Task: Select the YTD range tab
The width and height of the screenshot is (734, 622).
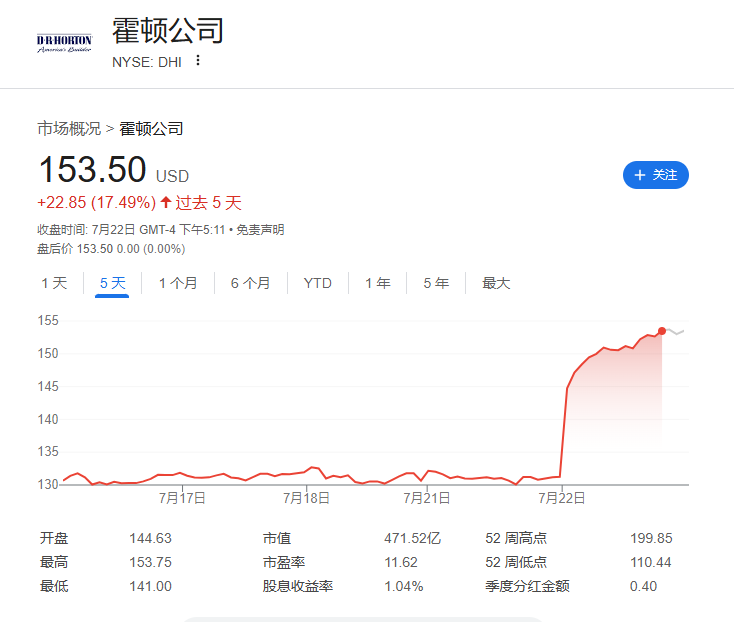Action: tap(317, 283)
